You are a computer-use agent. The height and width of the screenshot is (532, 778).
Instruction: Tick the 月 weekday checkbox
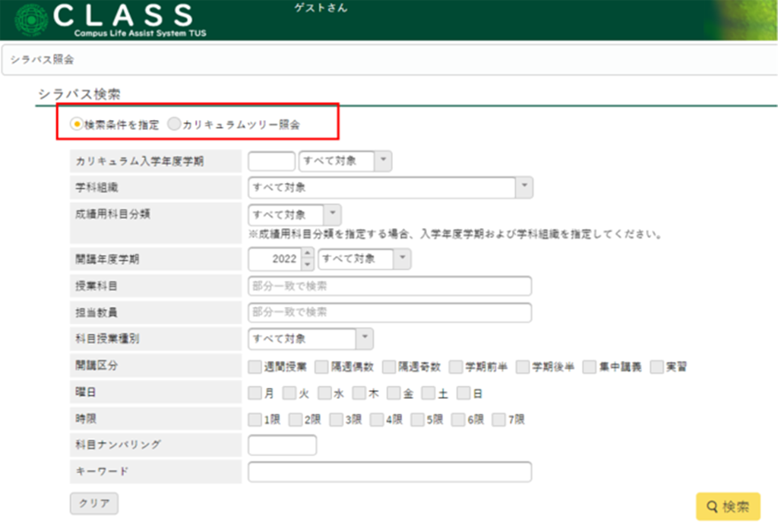[255, 393]
